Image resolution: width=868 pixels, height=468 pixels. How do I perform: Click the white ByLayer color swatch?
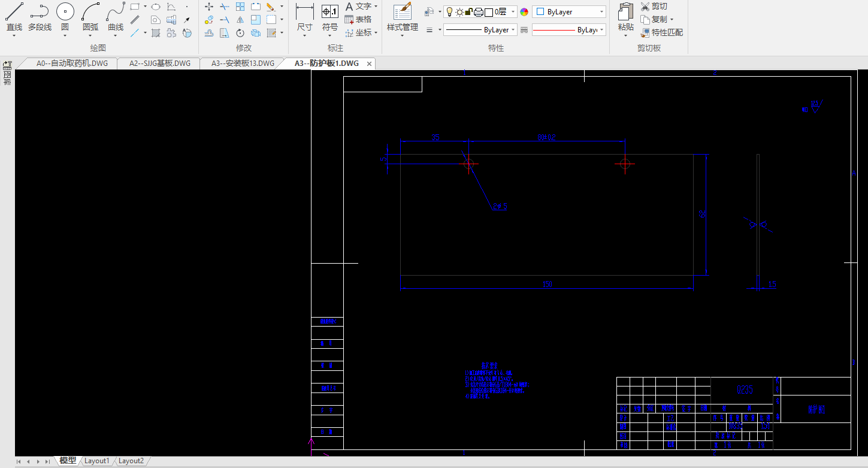click(540, 11)
